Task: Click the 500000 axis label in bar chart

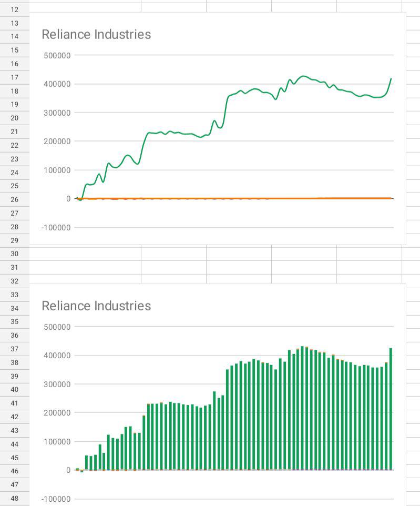Action: [x=57, y=327]
